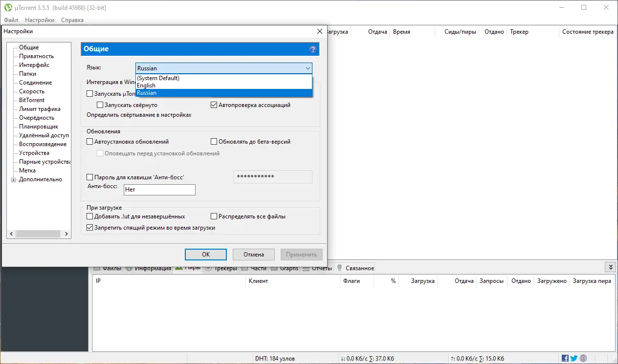The height and width of the screenshot is (364, 618).
Task: Click 'DHT: 184 узлов' in status bar
Action: (x=275, y=359)
